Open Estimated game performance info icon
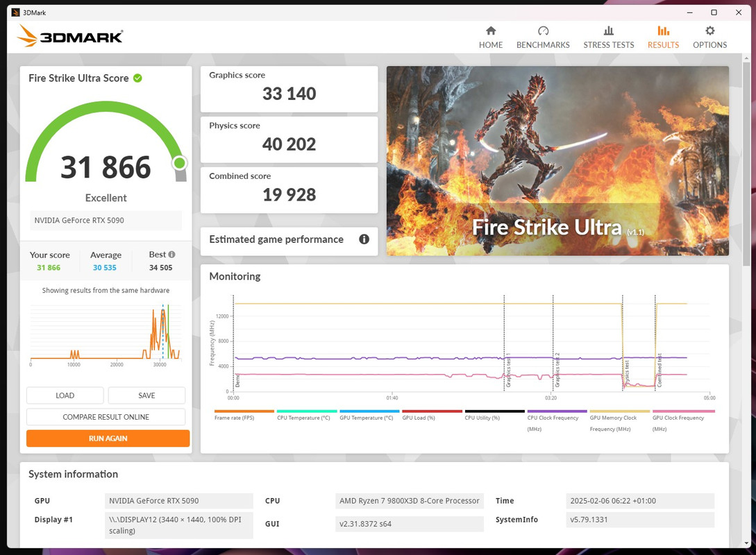This screenshot has width=756, height=555. tap(364, 239)
